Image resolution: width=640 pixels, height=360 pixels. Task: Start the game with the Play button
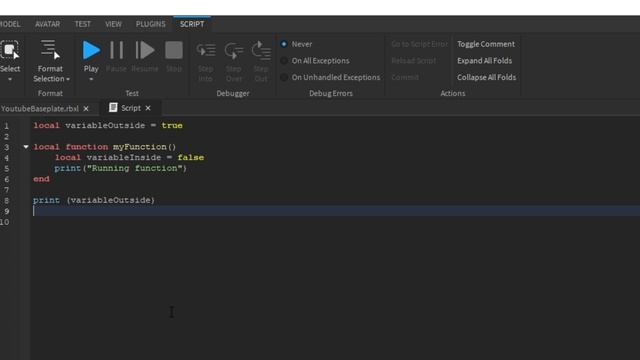pyautogui.click(x=91, y=50)
